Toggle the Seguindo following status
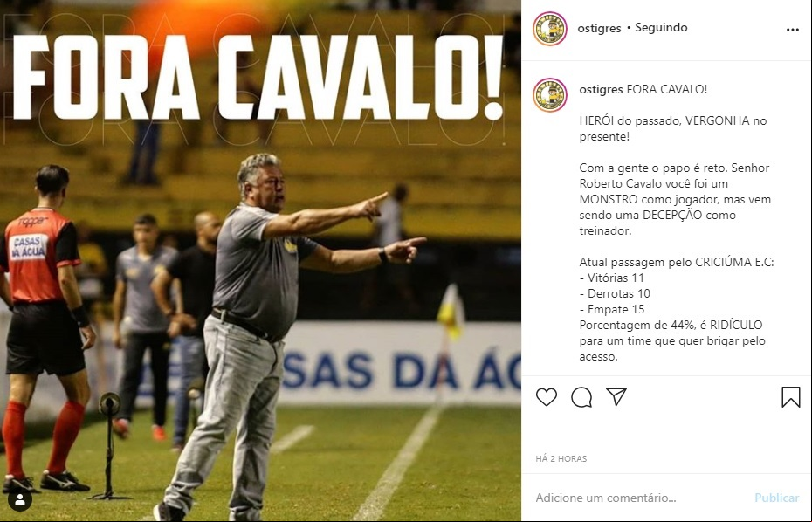Viewport: 812px width, 522px height. pos(661,27)
